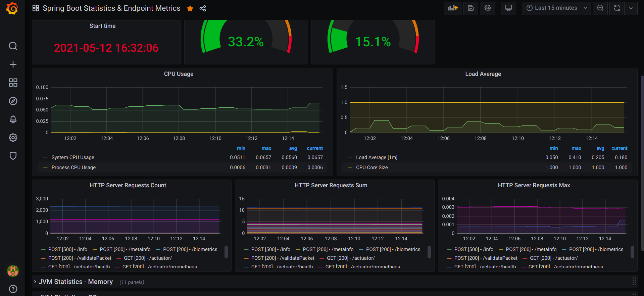Viewport: 644px width, 296px height.
Task: Expand the JVM Statistics - Memory row
Action: (x=76, y=282)
